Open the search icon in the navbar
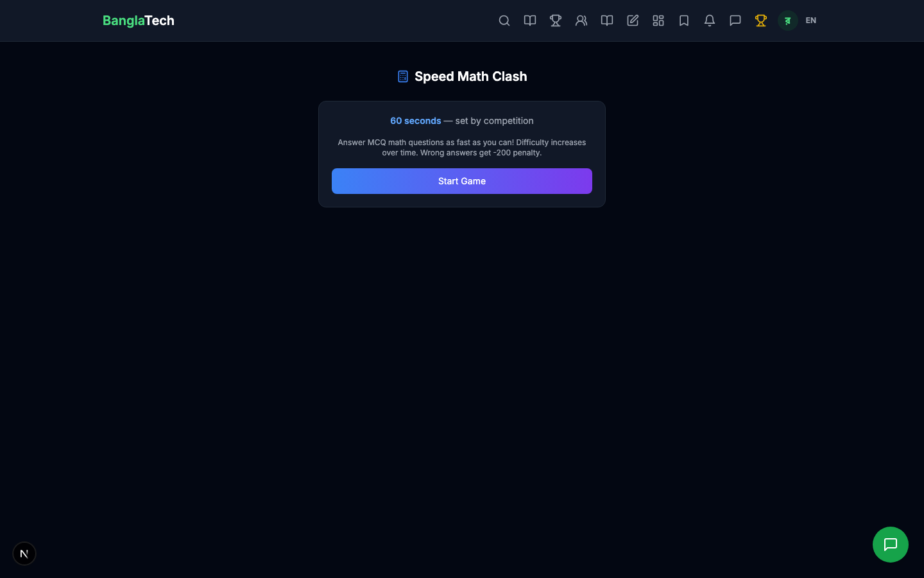924x578 pixels. tap(504, 21)
